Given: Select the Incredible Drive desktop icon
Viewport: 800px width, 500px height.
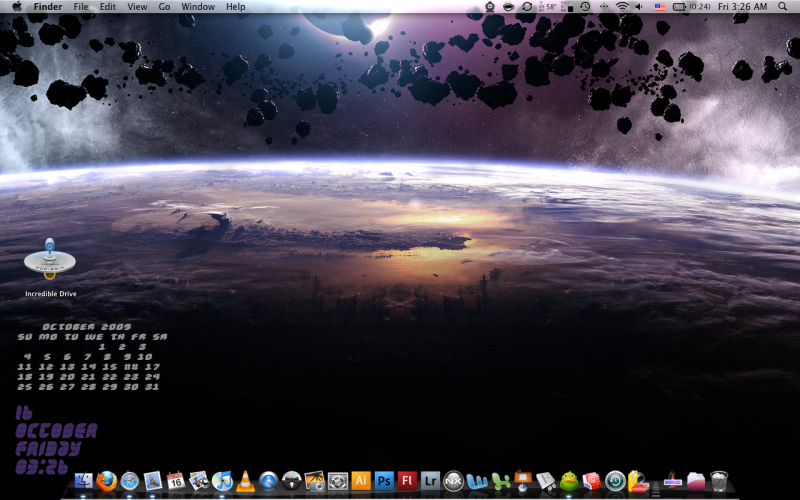Looking at the screenshot, I should click(x=50, y=262).
